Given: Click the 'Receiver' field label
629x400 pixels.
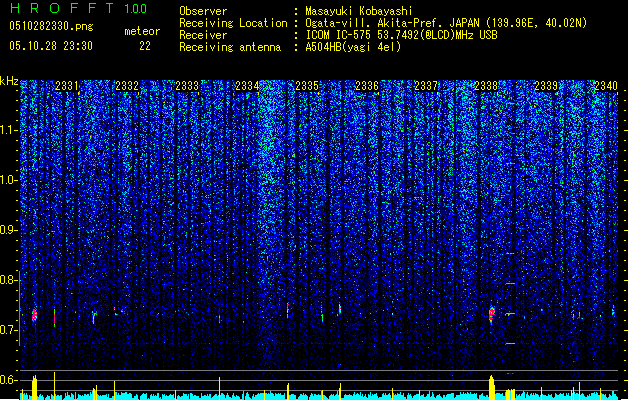Looking at the screenshot, I should pyautogui.click(x=203, y=35).
